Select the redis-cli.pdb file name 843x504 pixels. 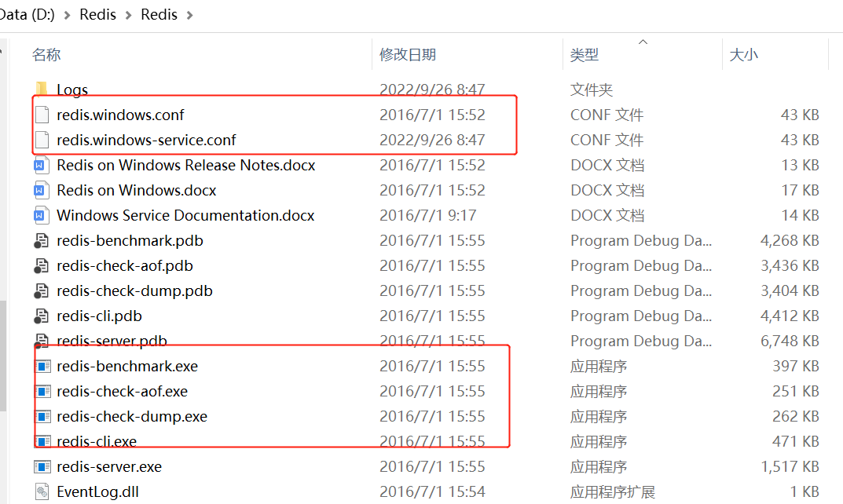[x=100, y=316]
